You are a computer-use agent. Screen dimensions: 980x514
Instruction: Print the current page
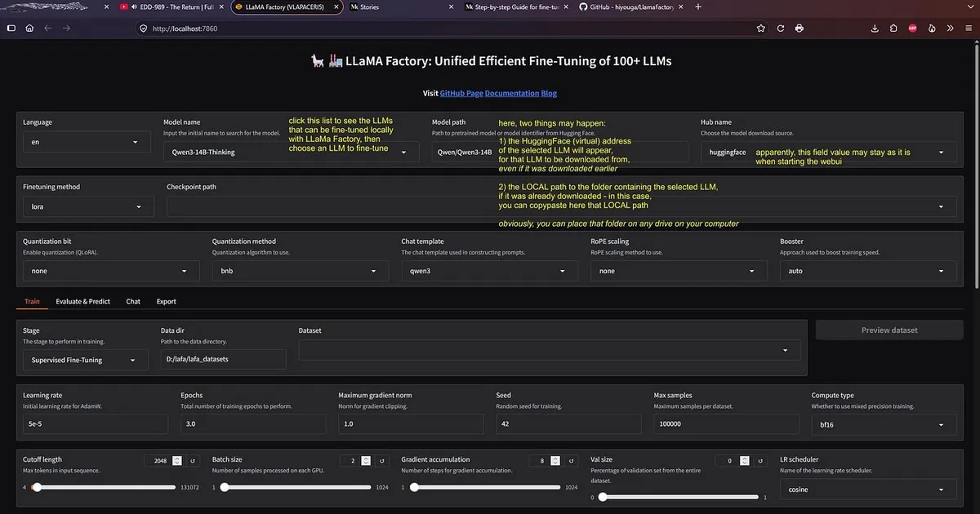click(799, 28)
